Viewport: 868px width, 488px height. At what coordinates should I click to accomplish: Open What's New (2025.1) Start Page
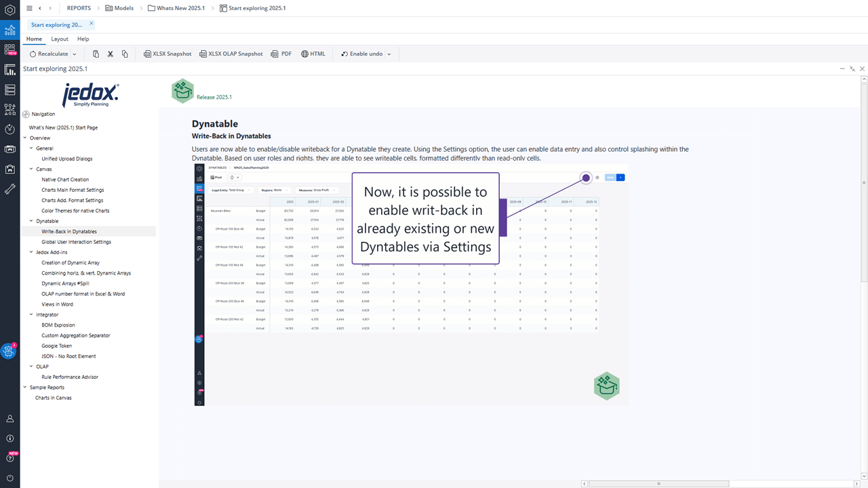63,127
